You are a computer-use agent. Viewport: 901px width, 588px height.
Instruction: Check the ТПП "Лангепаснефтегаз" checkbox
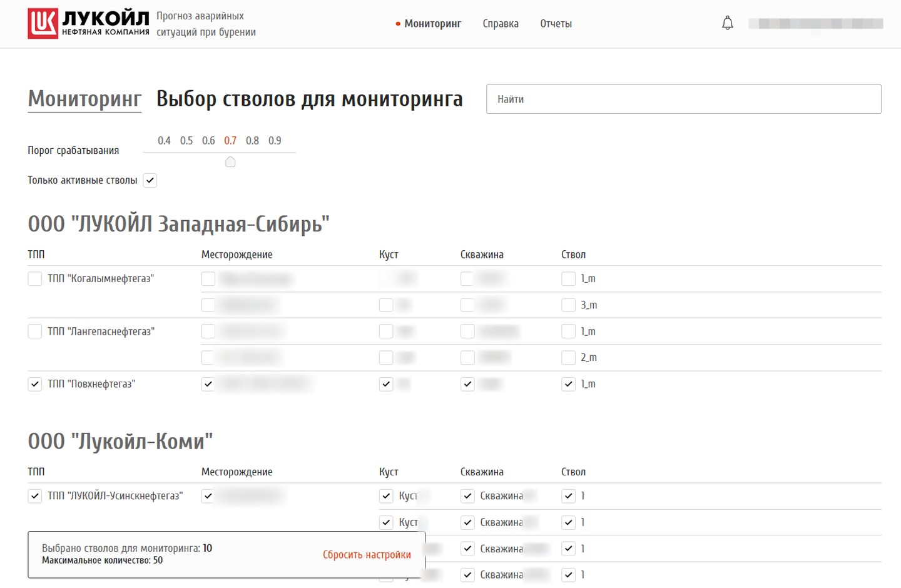click(x=35, y=332)
